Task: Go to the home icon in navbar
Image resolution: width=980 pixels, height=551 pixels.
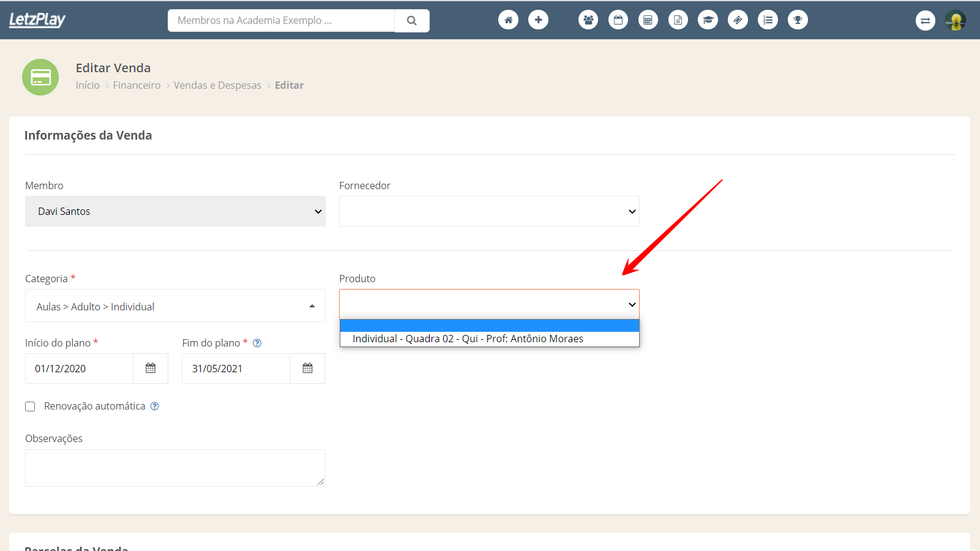Action: coord(508,20)
